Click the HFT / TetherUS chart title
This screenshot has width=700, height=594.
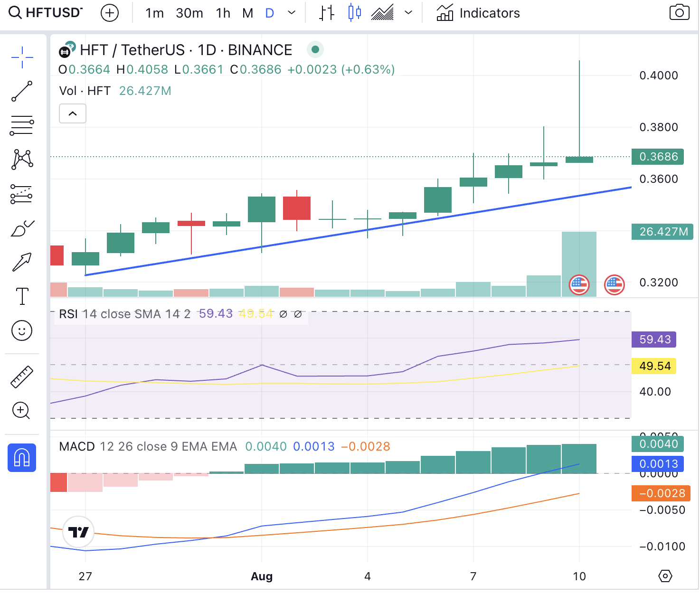click(x=186, y=50)
